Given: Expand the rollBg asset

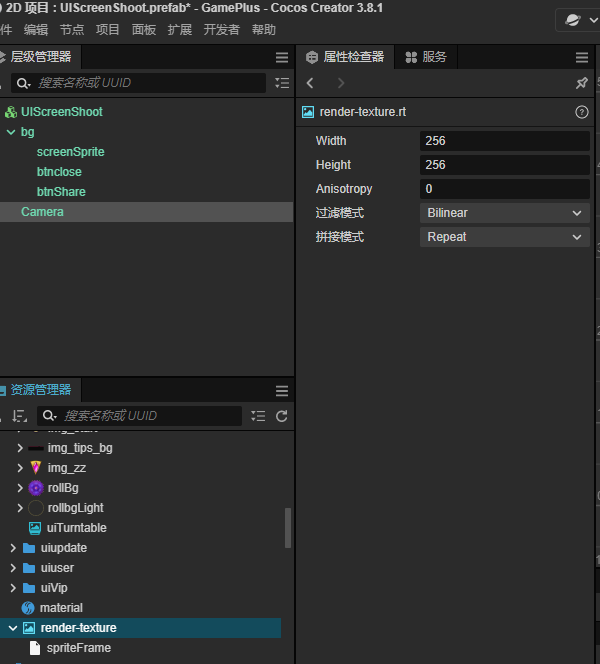Looking at the screenshot, I should pos(20,488).
